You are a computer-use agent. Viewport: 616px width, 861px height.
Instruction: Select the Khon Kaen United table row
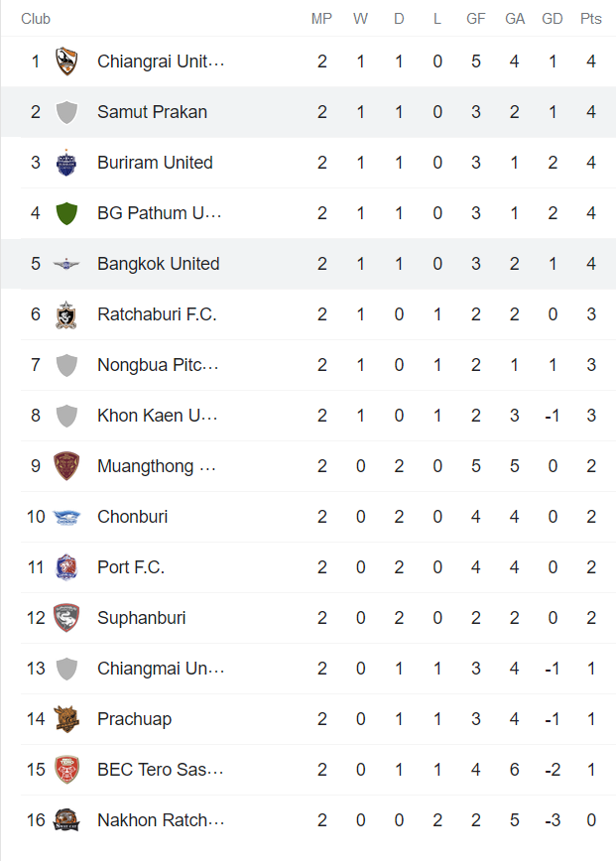coord(308,416)
